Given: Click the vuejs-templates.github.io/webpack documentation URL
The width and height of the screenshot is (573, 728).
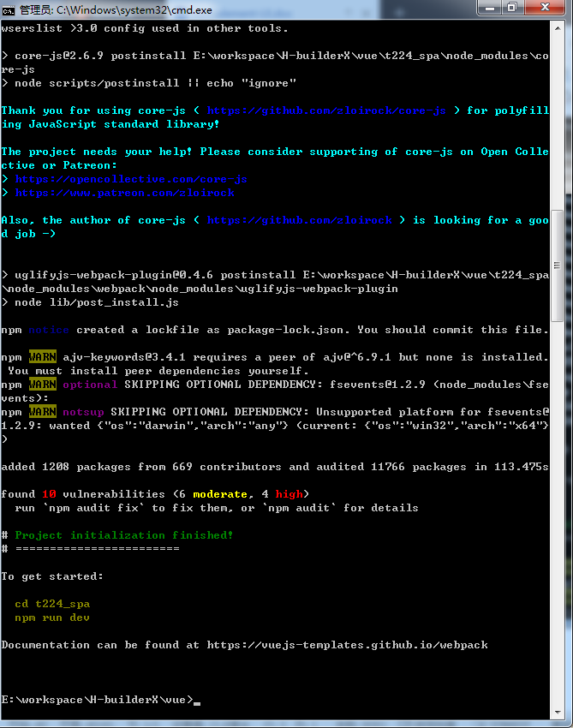Looking at the screenshot, I should coord(347,645).
